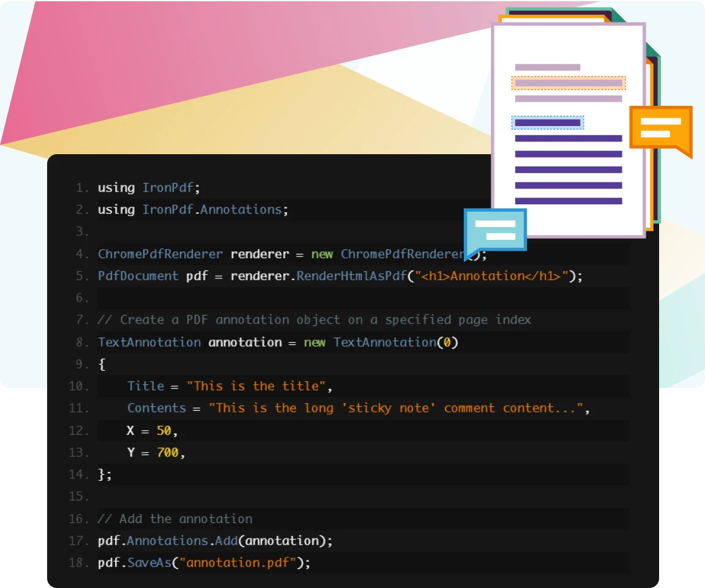
Task: Click the 'sticky note' comment content string
Action: coord(396,408)
